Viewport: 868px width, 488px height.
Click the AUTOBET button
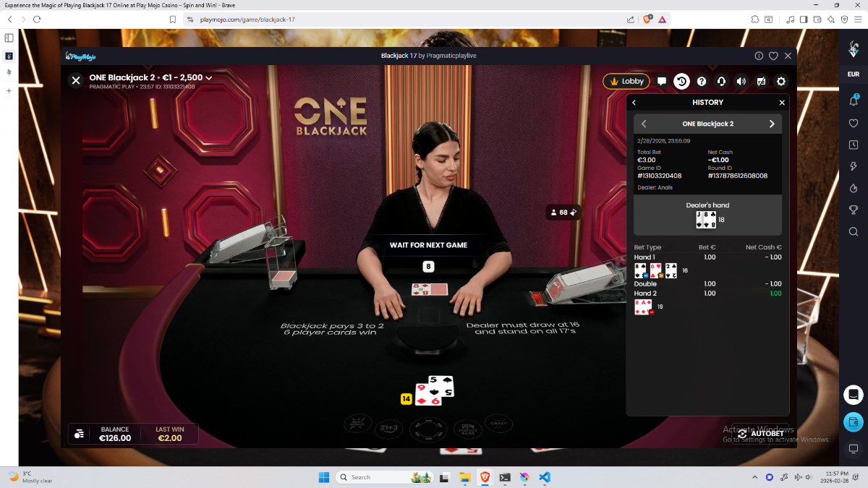[x=761, y=434]
